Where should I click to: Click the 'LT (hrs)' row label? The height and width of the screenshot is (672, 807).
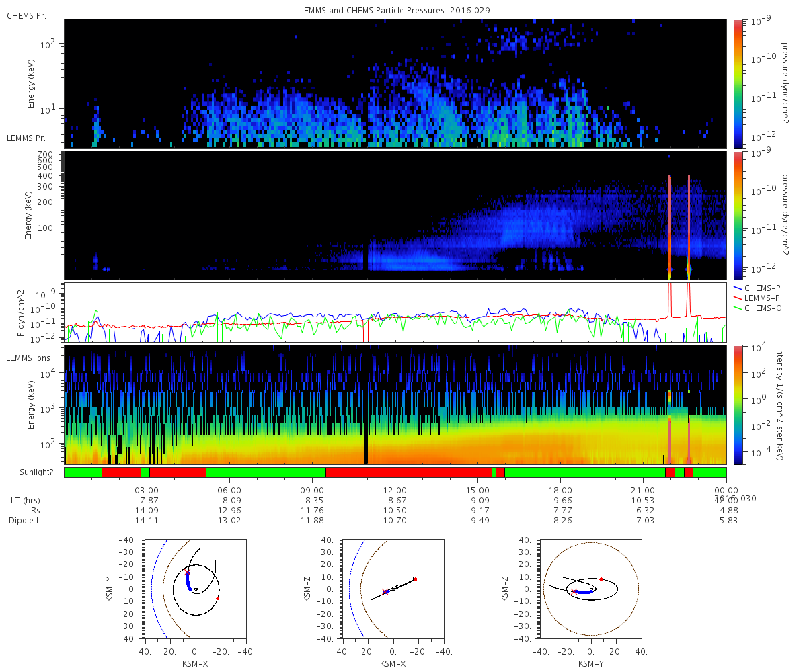(x=26, y=501)
